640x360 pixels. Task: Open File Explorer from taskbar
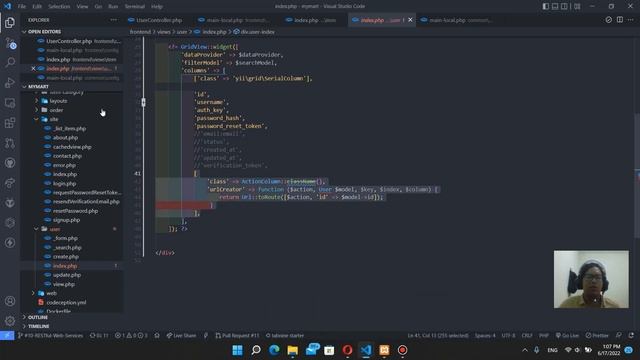tap(292, 350)
